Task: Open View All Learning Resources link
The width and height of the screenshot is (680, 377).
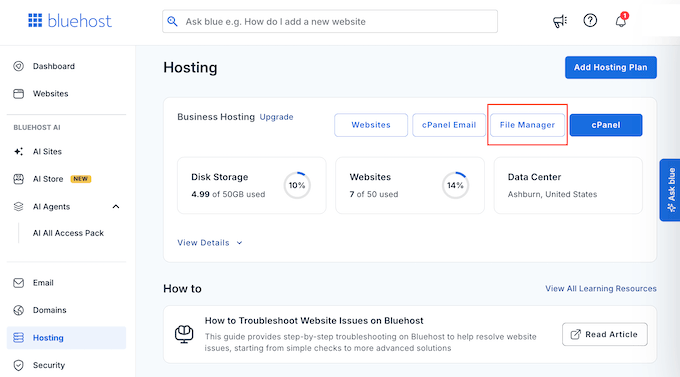Action: pos(601,288)
